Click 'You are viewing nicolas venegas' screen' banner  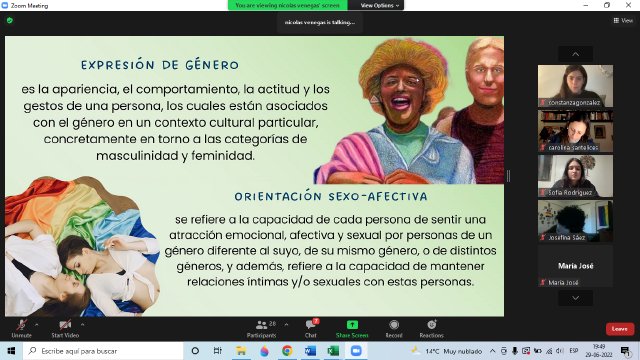coord(287,5)
